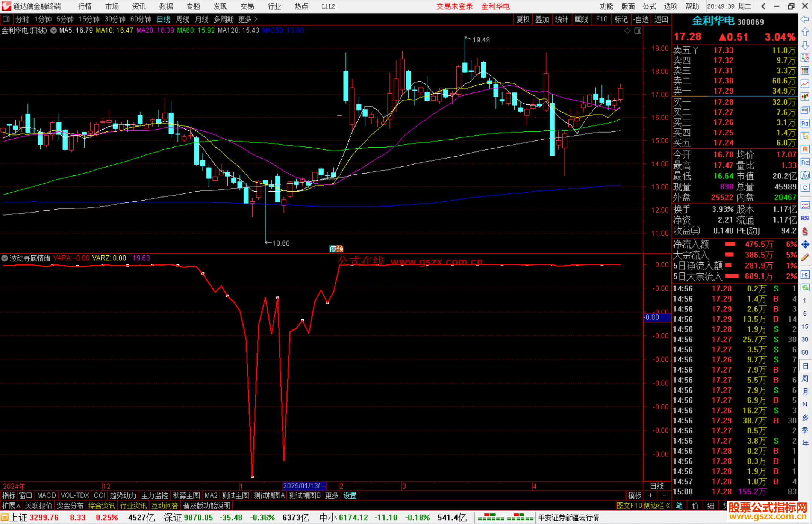812x524 pixels.
Task: Select 60-minute period in right sidebar
Action: click(804, 352)
